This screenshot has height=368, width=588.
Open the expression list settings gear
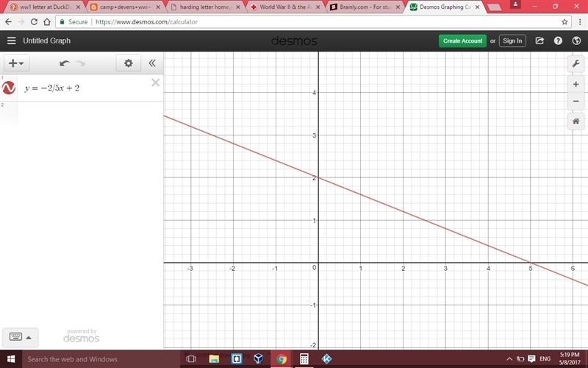pyautogui.click(x=128, y=63)
